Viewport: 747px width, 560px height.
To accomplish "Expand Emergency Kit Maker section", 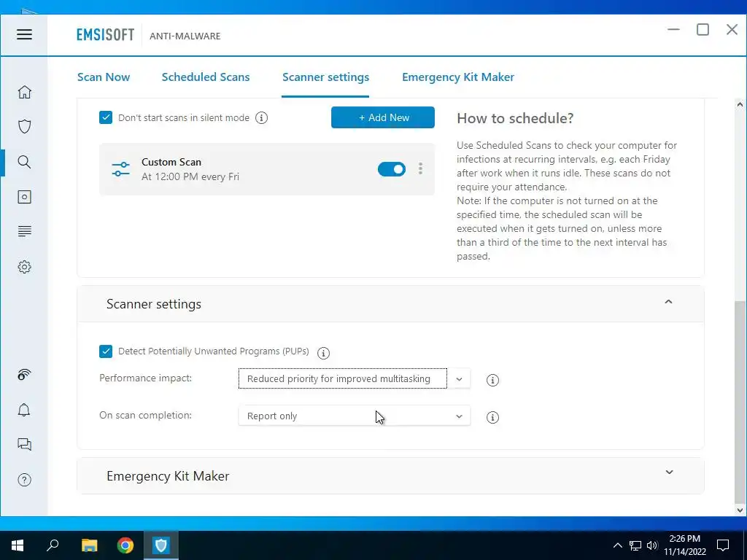I will click(x=669, y=472).
